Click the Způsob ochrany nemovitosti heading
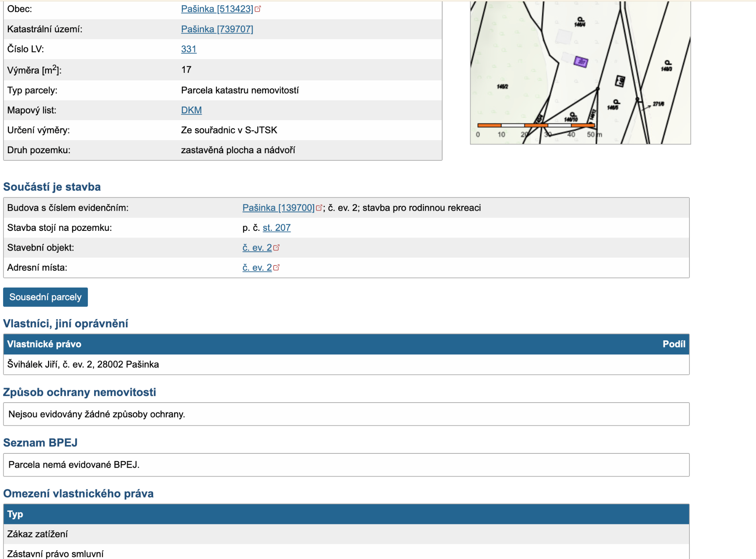The width and height of the screenshot is (756, 559). coord(80,392)
